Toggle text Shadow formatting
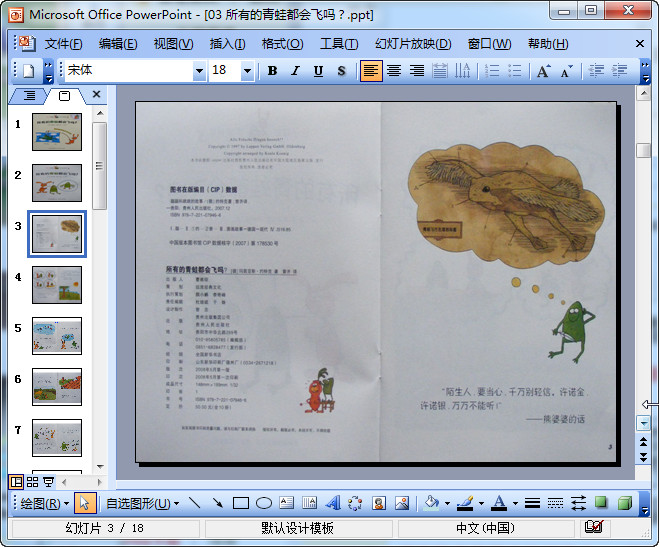This screenshot has height=547, width=659. pos(341,71)
